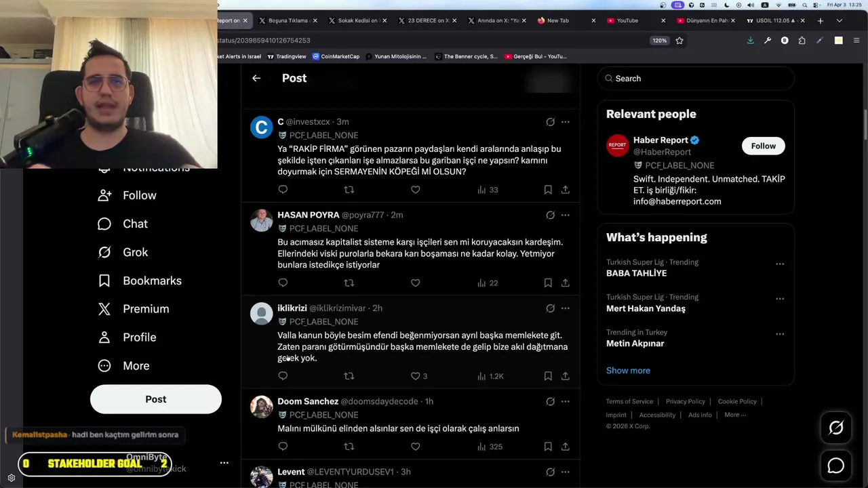
Task: Like Doom Sanchez's post
Action: tap(416, 447)
